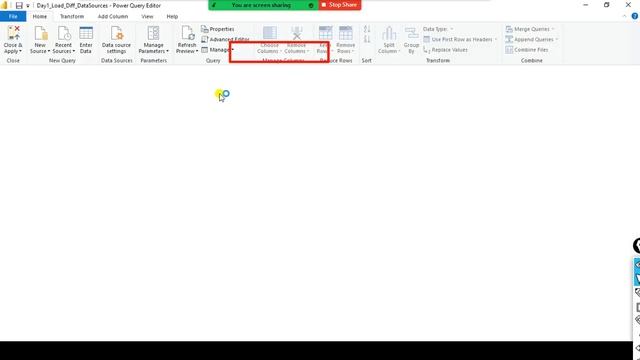
Task: Click Replace Values
Action: (445, 50)
